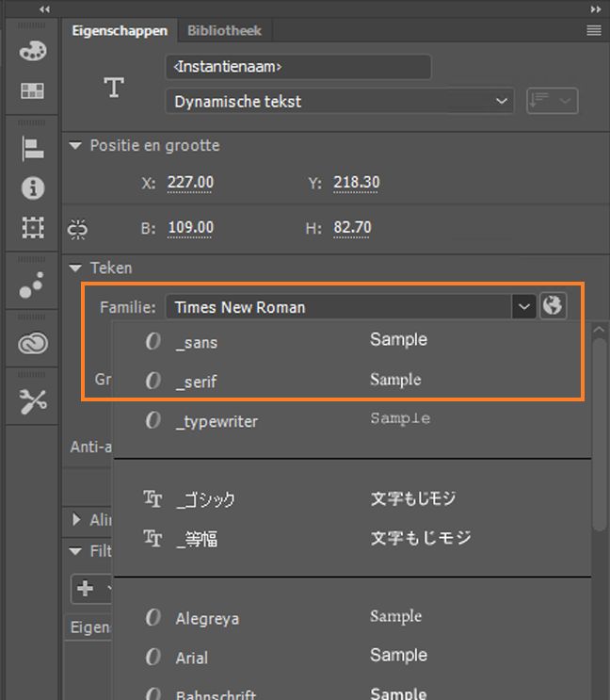
Task: Expand the Alinea section triangle
Action: (76, 519)
